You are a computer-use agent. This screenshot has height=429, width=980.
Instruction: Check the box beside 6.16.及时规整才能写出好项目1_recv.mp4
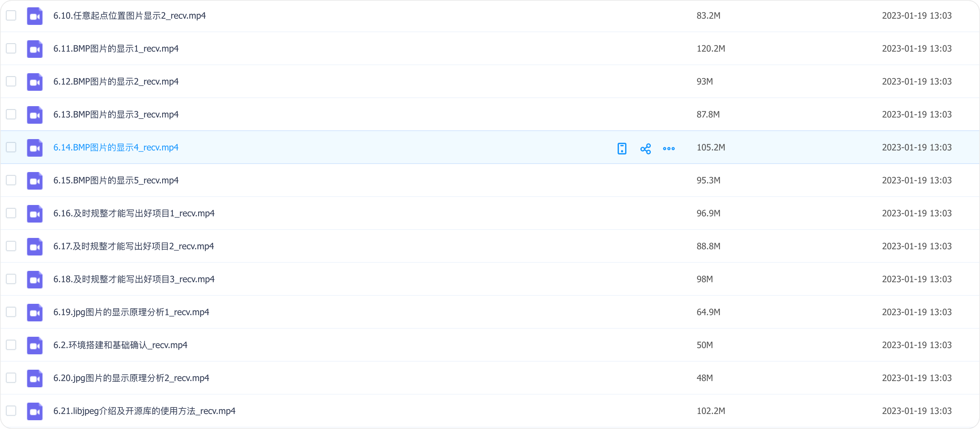click(x=11, y=213)
